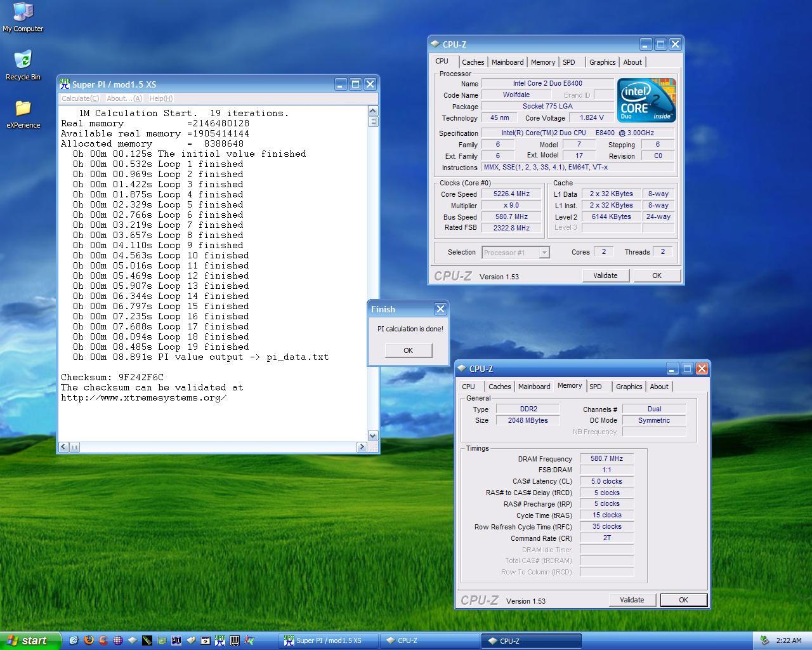Click Super PI scroll down arrow
The image size is (812, 650).
pyautogui.click(x=373, y=436)
